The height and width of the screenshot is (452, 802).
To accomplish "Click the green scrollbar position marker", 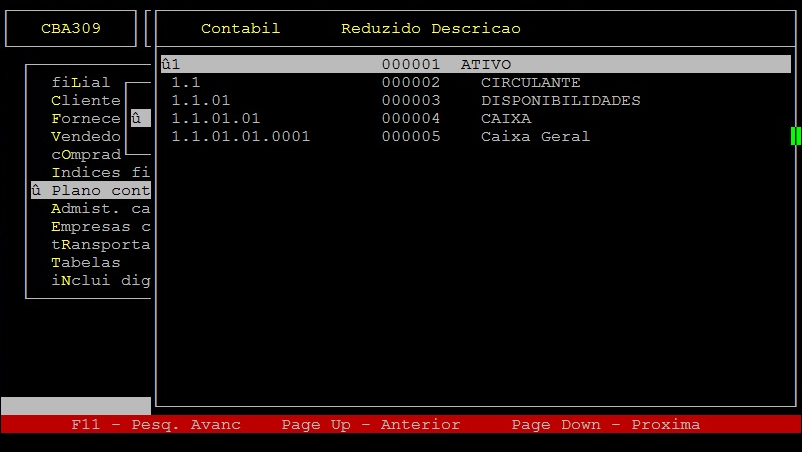I will (796, 136).
